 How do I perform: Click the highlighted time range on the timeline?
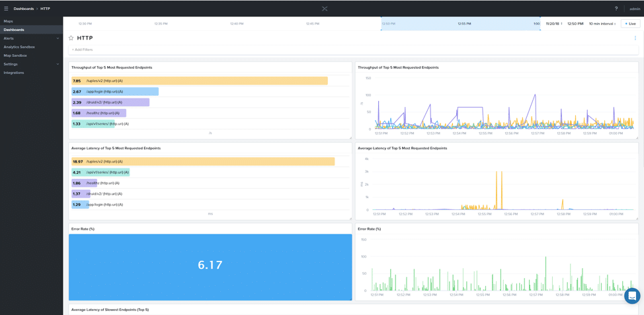click(x=461, y=24)
